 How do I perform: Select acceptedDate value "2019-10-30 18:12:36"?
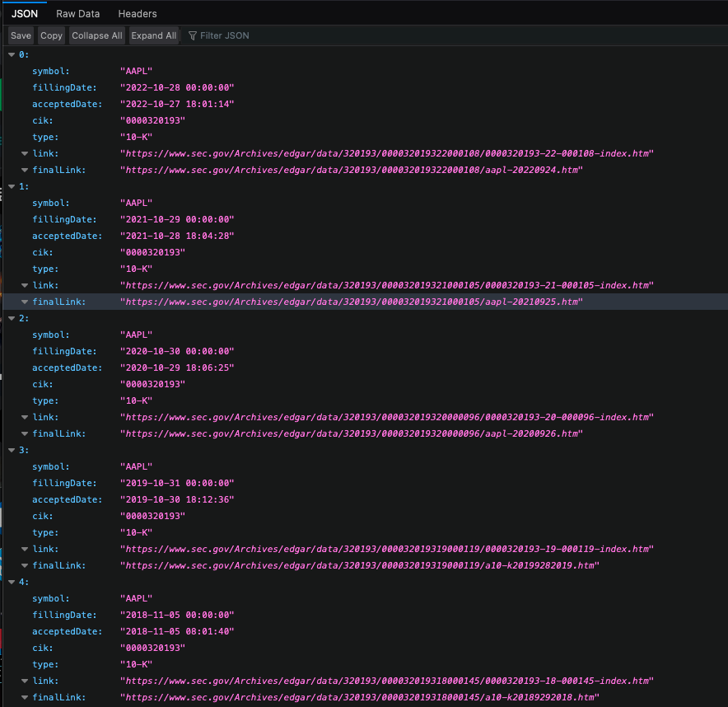177,500
